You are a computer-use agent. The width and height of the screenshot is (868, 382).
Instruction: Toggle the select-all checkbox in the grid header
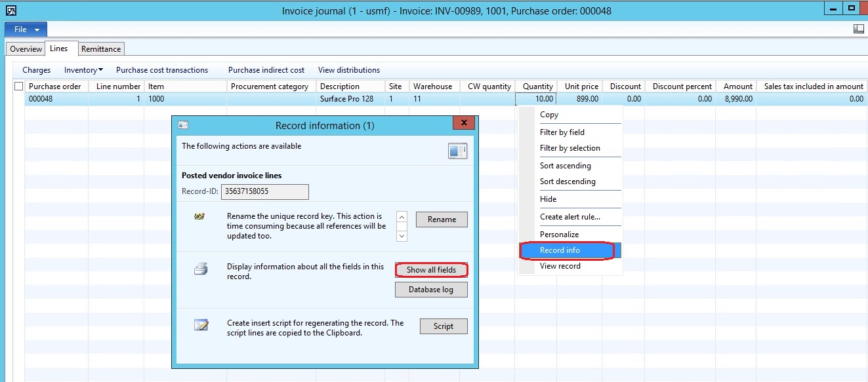[x=18, y=86]
